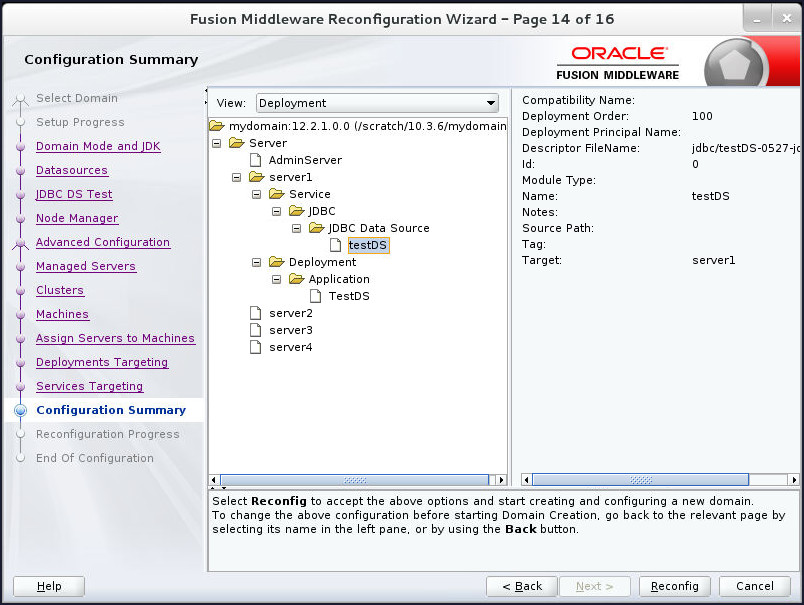Collapse the JDBC tree node
This screenshot has height=605, width=804.
[276, 211]
